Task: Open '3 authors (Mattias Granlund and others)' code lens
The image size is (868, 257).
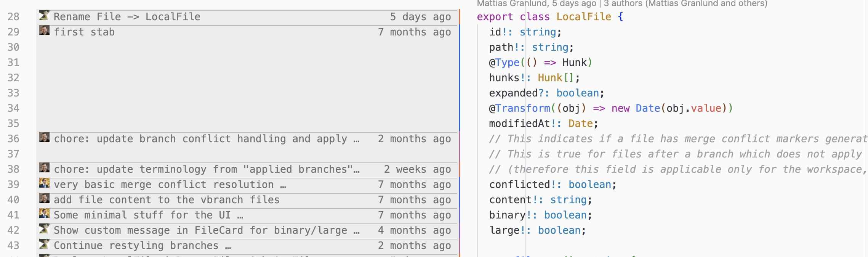Action: click(685, 3)
